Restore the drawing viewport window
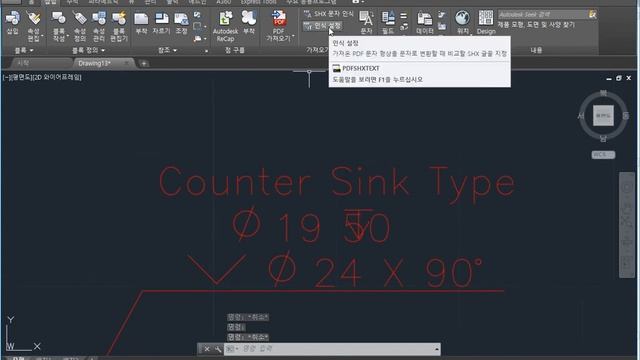This screenshot has width=640, height=360. [x=619, y=78]
